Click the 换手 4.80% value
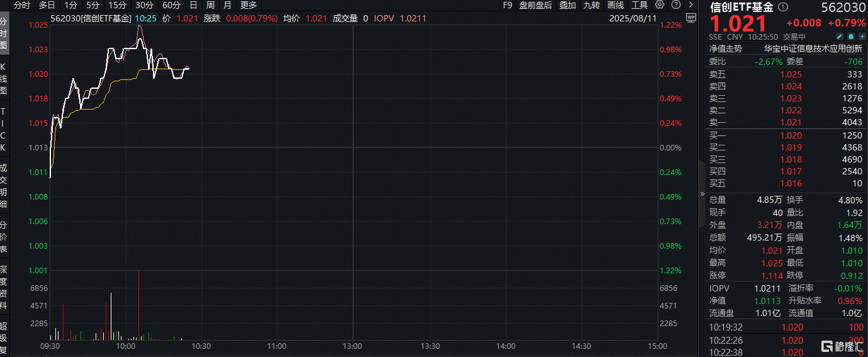This screenshot has width=868, height=357. click(x=850, y=200)
